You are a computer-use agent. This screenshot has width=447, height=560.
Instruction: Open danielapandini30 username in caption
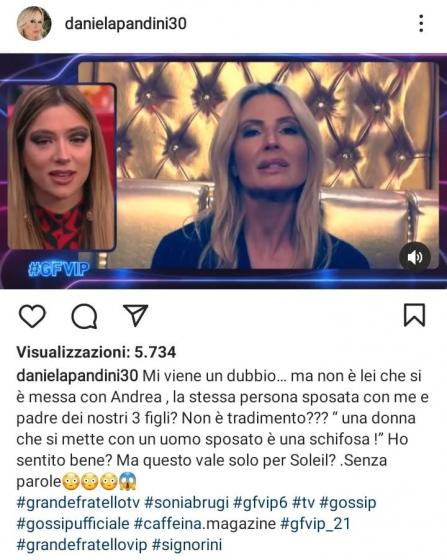point(77,376)
